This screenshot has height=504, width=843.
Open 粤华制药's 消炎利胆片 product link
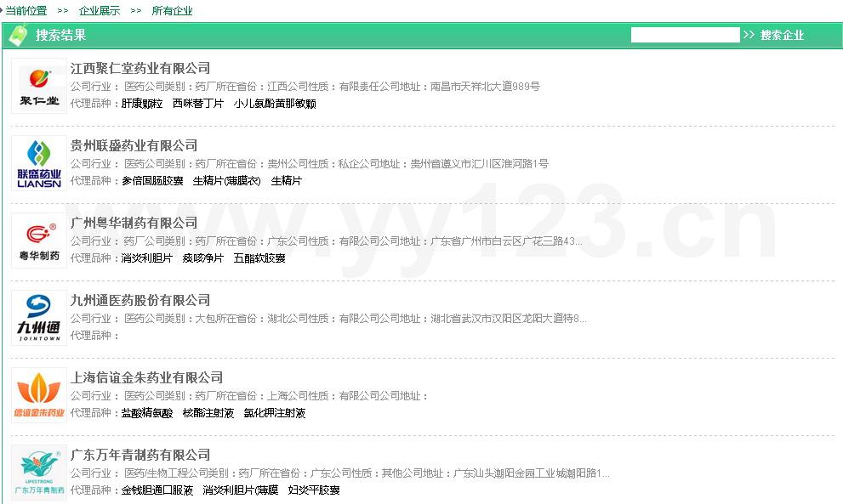[x=147, y=258]
